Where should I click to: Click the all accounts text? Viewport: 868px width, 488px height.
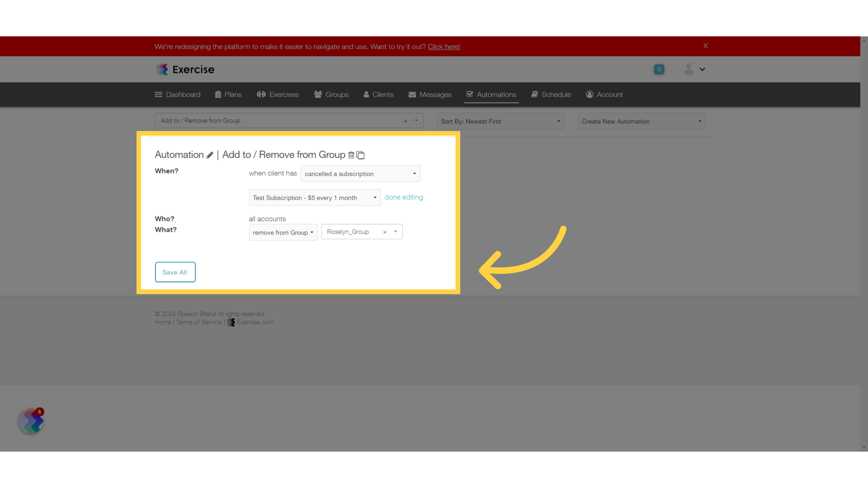[267, 219]
